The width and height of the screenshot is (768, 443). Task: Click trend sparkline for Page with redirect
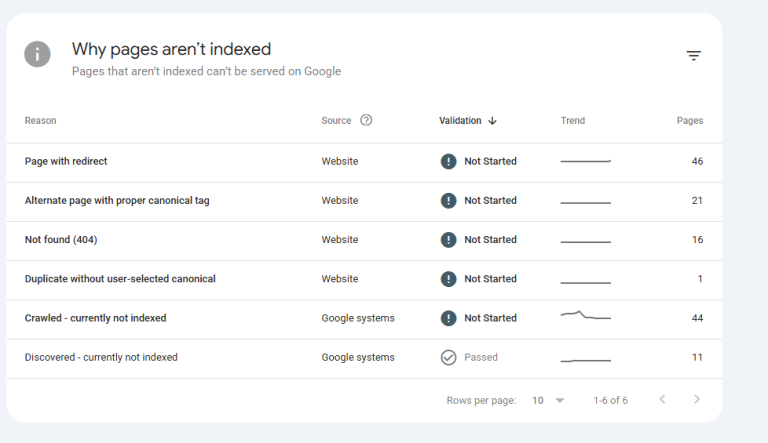586,161
